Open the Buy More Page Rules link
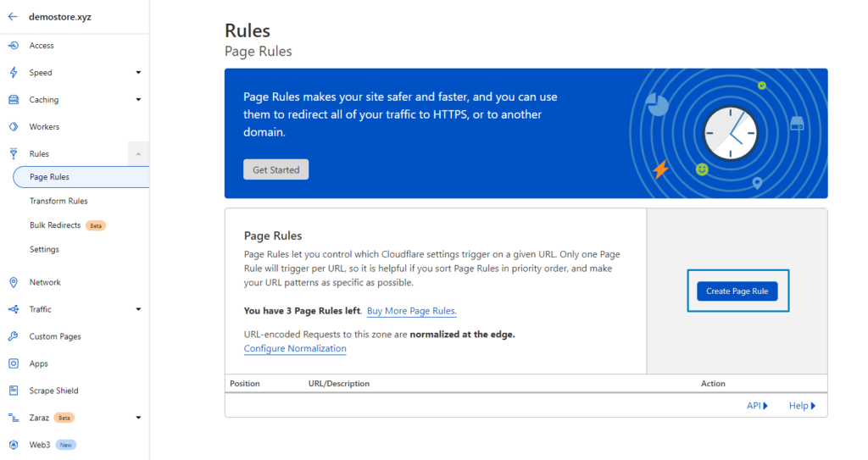Screen dimensions: 868x460 [411, 311]
